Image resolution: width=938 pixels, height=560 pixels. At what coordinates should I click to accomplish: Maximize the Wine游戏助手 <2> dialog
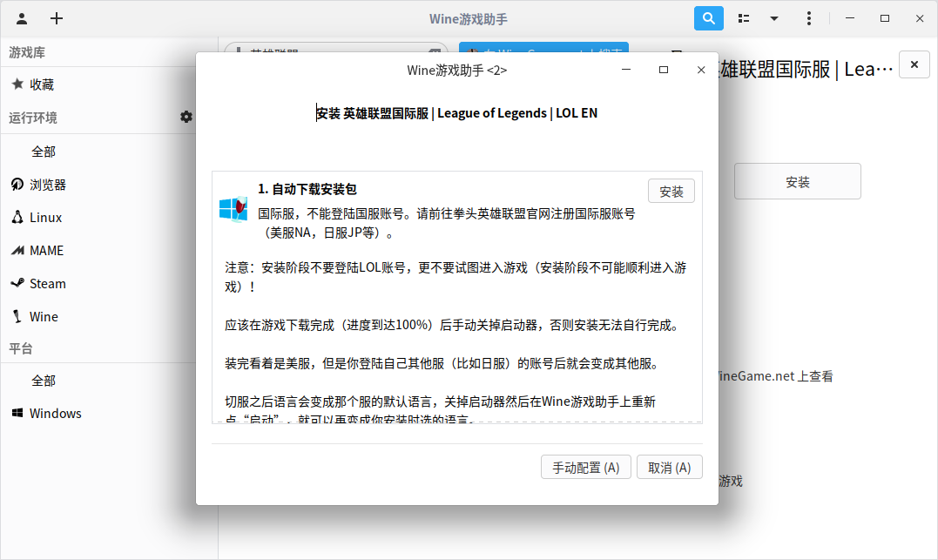[x=664, y=70]
